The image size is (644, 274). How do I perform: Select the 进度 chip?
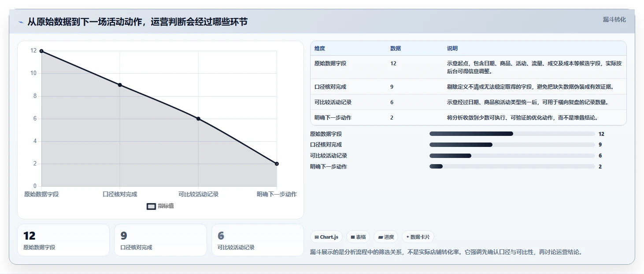[x=386, y=237]
